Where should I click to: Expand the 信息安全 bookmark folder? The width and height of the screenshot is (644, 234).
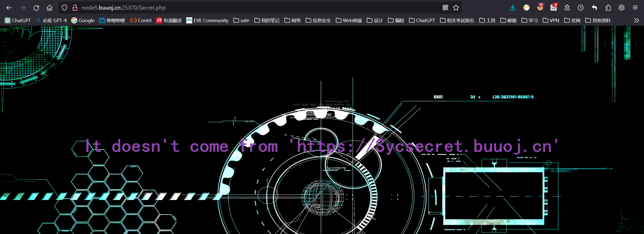pyautogui.click(x=318, y=20)
